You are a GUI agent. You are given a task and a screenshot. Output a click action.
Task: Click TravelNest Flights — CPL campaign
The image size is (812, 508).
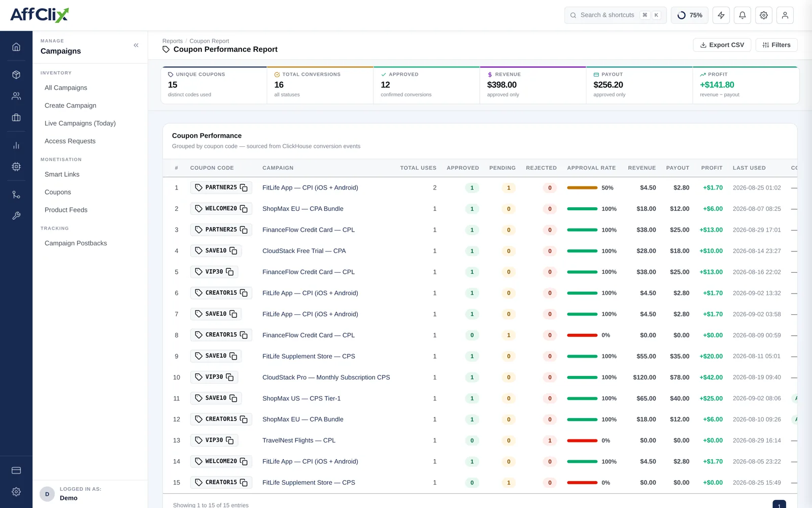coord(299,440)
